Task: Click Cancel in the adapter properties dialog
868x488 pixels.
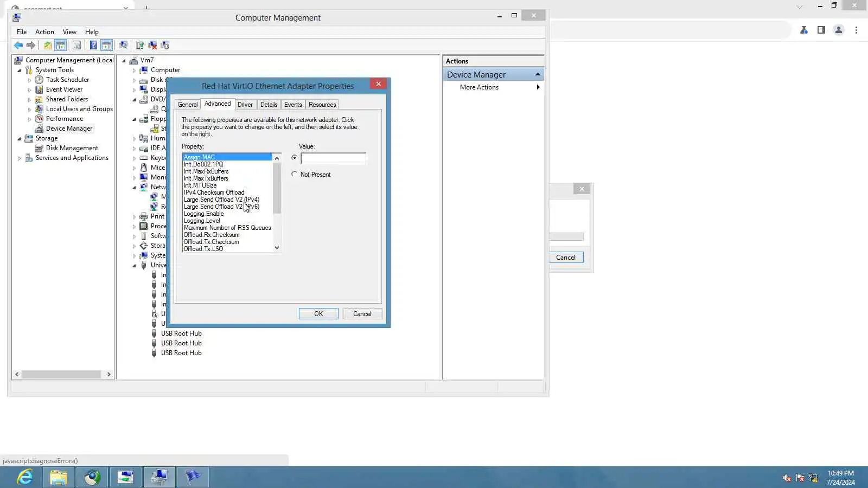Action: pyautogui.click(x=362, y=314)
